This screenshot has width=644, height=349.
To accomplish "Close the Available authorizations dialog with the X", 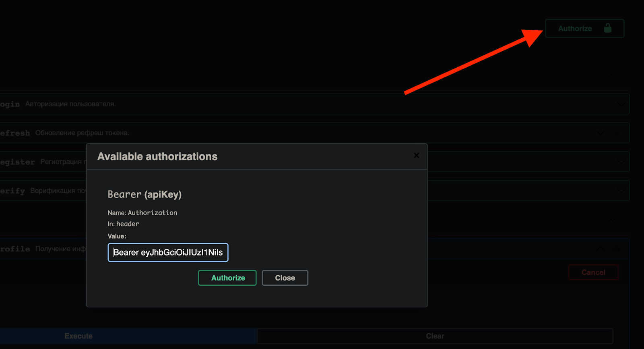I will tap(416, 156).
